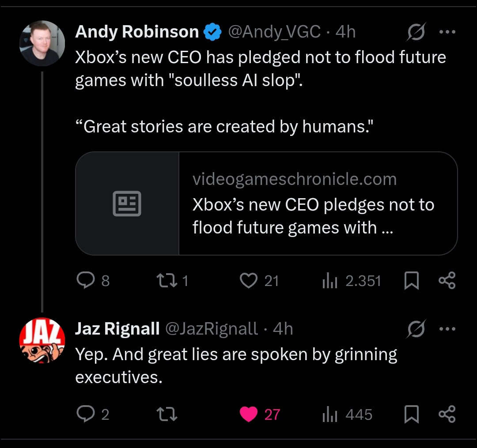Open Jaz Rignall's profile avatar

tap(42, 340)
